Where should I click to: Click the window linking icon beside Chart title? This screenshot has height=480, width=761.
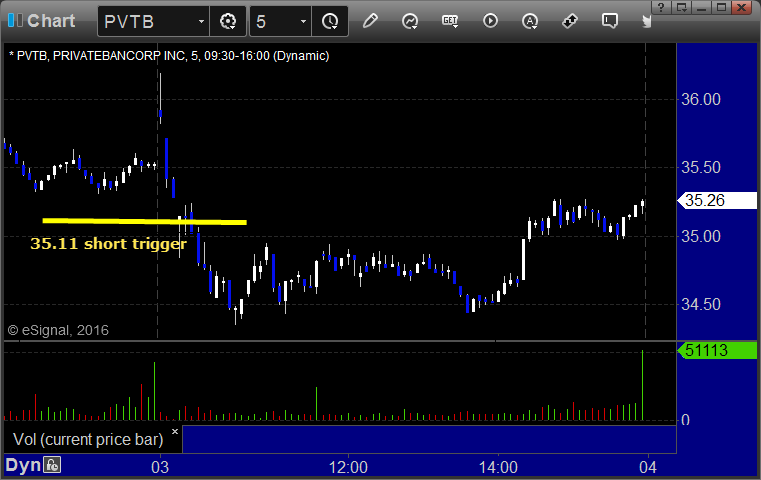click(15, 20)
